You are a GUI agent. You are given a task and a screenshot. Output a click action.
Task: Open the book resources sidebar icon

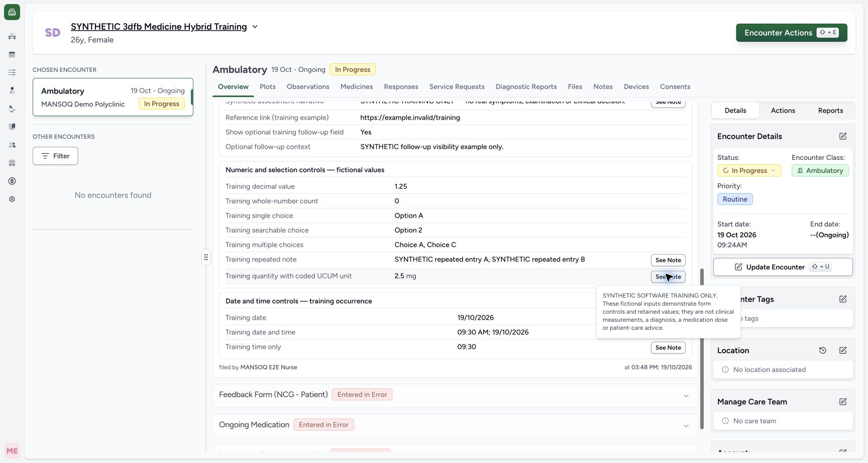pyautogui.click(x=12, y=127)
